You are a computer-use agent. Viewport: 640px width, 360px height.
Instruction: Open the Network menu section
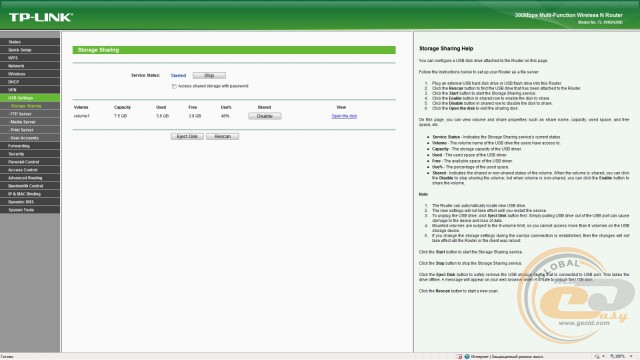point(30,66)
